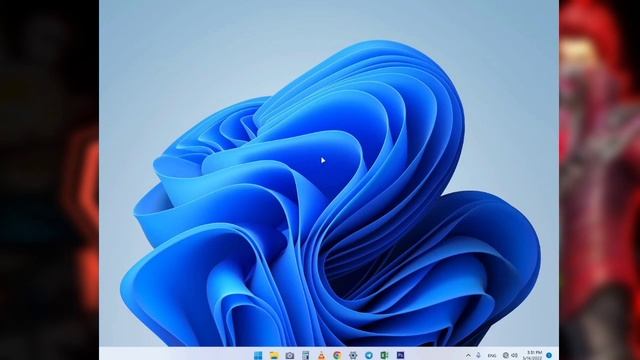Launch Telegram from the taskbar
640x360 pixels.
[x=369, y=356]
